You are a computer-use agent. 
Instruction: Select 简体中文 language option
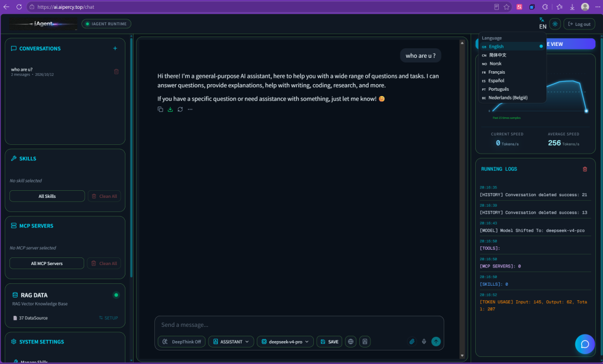[x=512, y=55]
